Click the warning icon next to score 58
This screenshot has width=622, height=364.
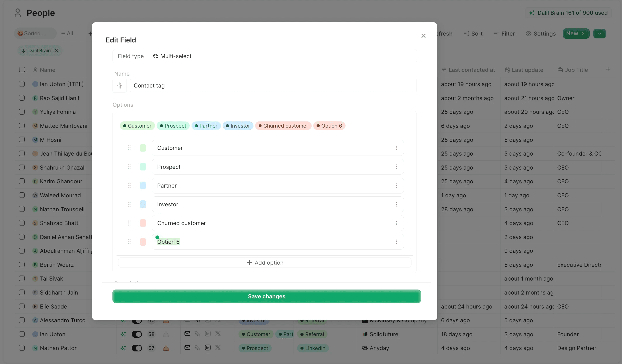tap(166, 334)
